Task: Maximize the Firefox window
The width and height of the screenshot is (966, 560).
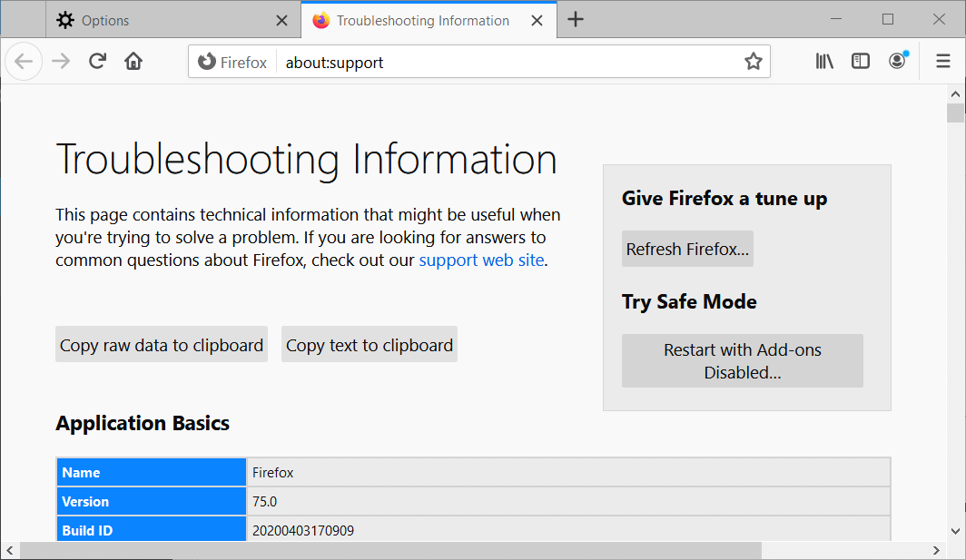Action: pos(888,19)
